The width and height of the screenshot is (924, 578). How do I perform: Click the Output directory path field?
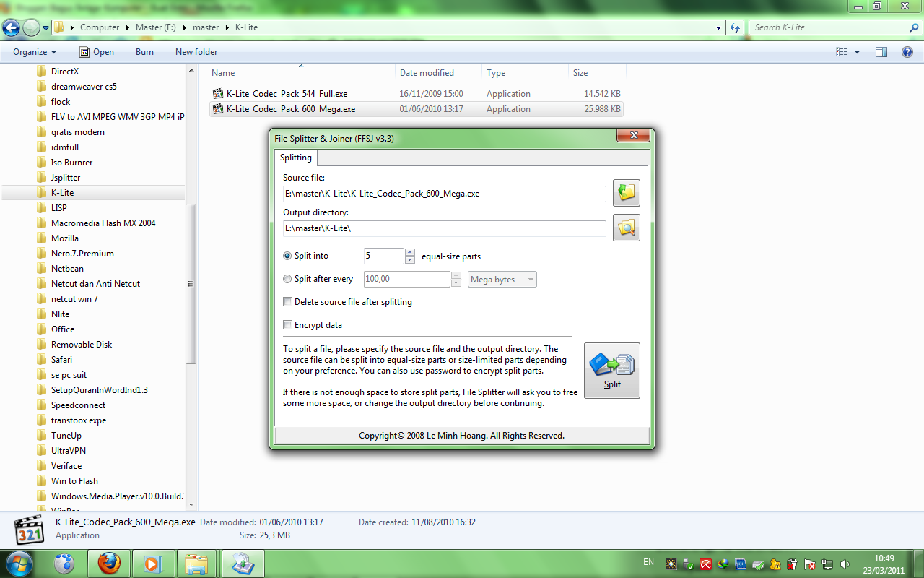445,228
